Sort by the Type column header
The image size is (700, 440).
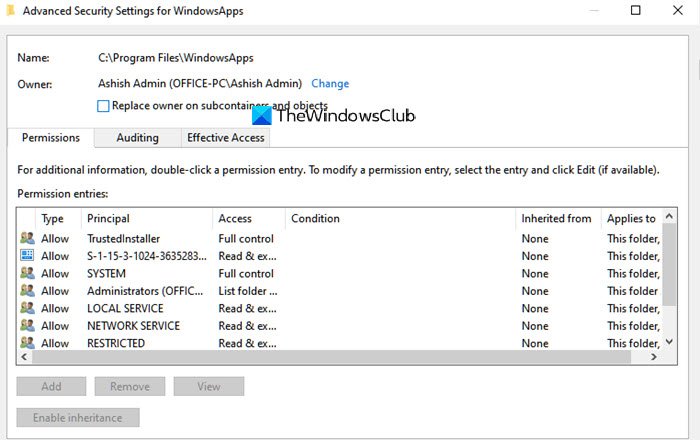58,218
